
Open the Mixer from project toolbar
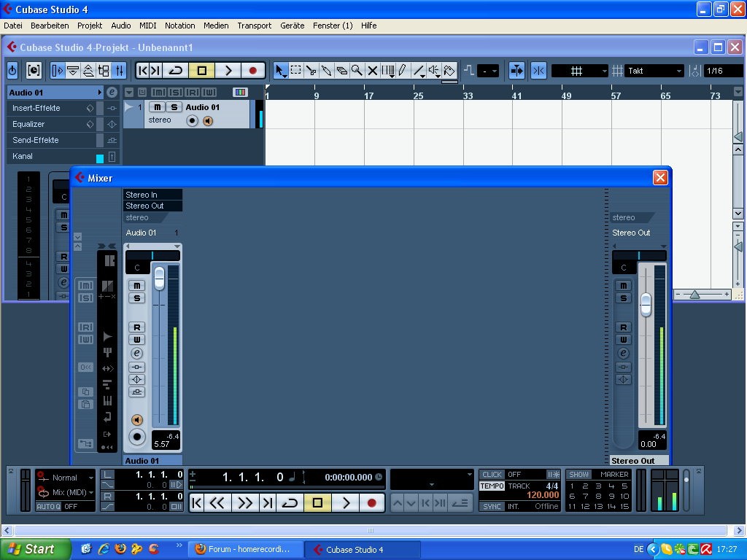coord(120,71)
